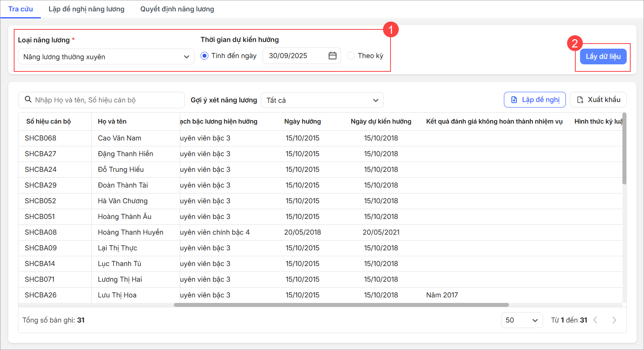Click the previous page arrow
The width and height of the screenshot is (644, 350).
click(x=595, y=320)
